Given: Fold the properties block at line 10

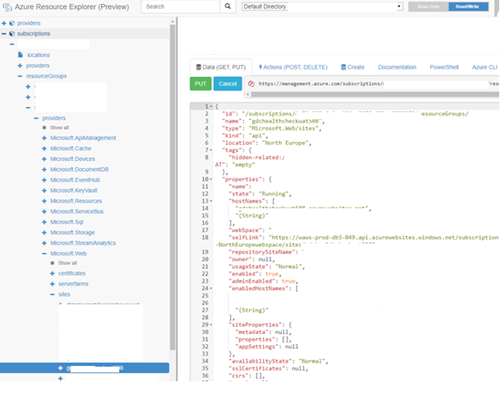Looking at the screenshot, I should [x=211, y=179].
